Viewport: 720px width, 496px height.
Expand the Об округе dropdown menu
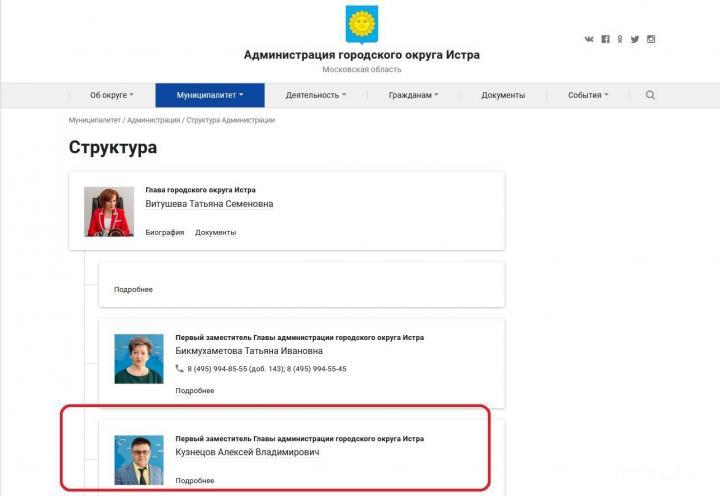click(x=112, y=95)
